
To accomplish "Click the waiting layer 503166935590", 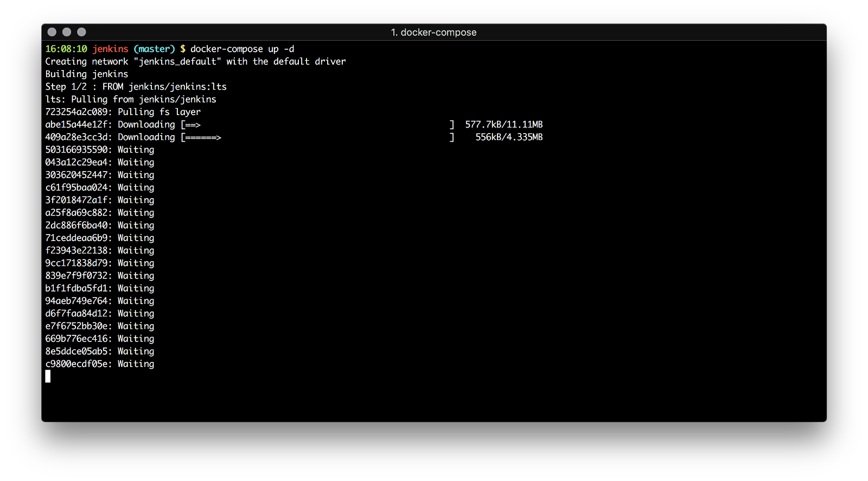I will (100, 149).
